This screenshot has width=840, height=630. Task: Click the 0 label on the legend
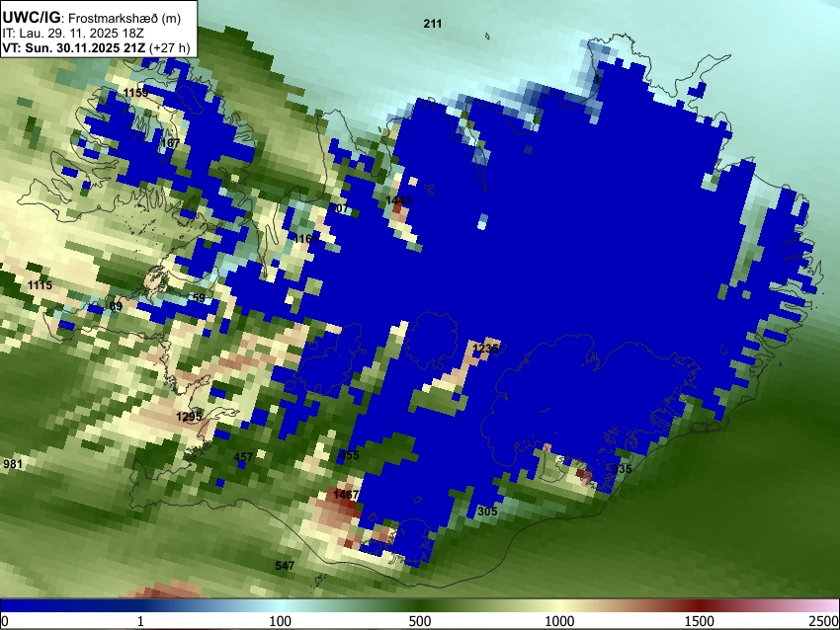pyautogui.click(x=5, y=621)
